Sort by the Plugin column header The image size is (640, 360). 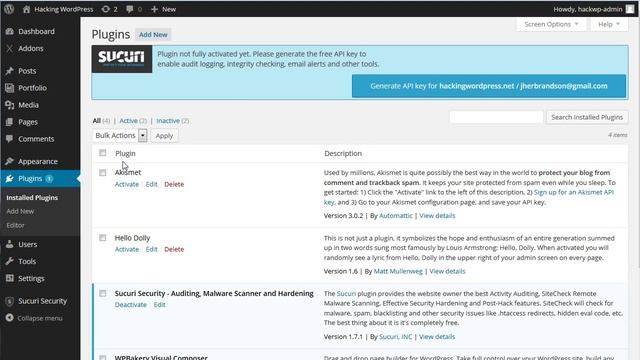coord(125,153)
